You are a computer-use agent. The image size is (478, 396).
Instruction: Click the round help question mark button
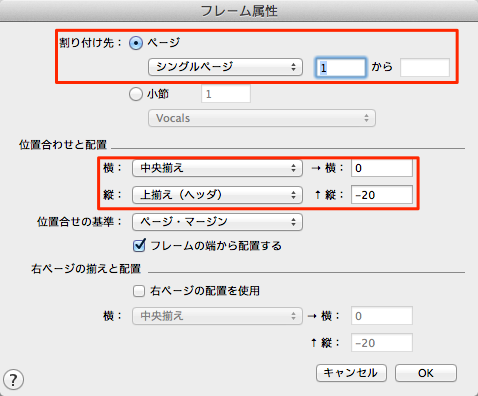(13, 379)
